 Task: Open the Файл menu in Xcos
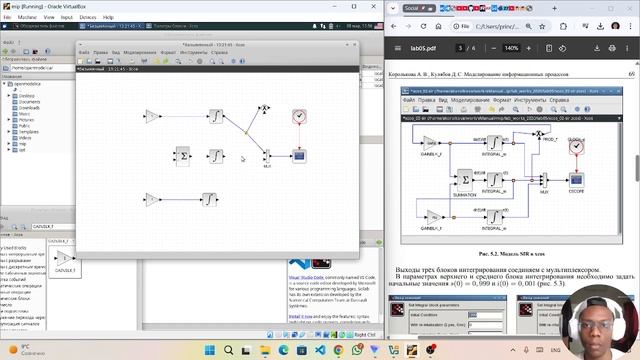click(x=84, y=52)
